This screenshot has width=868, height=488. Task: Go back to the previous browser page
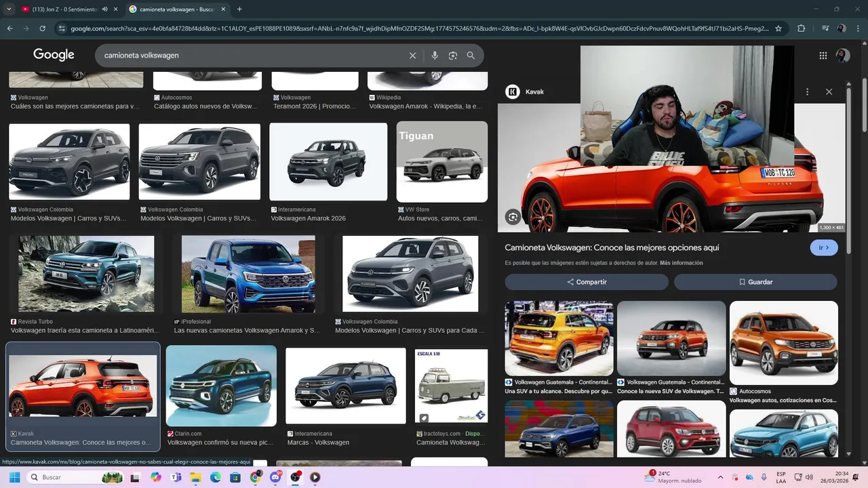[9, 28]
